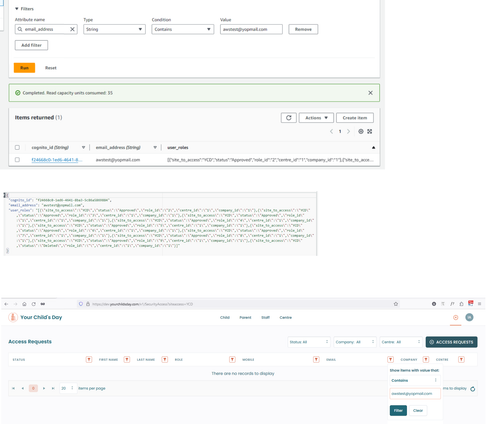Viewport: 500px width, 444px height.
Task: Open the browser hamburger menu
Action: coord(479,304)
